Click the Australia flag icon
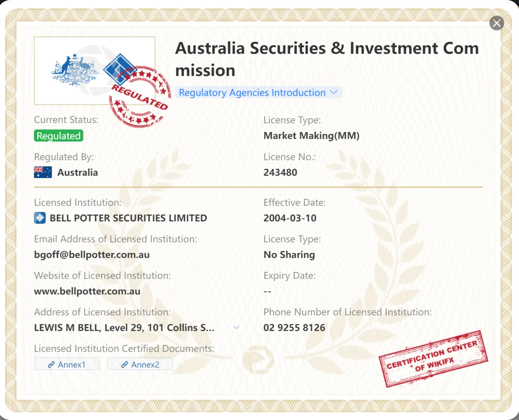Viewport: 519px width, 420px height. [x=43, y=172]
